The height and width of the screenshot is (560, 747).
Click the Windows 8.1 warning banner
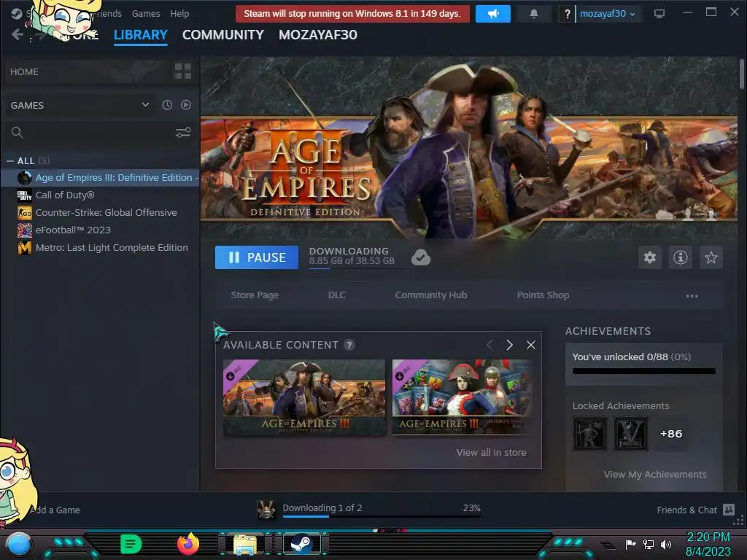(x=352, y=14)
